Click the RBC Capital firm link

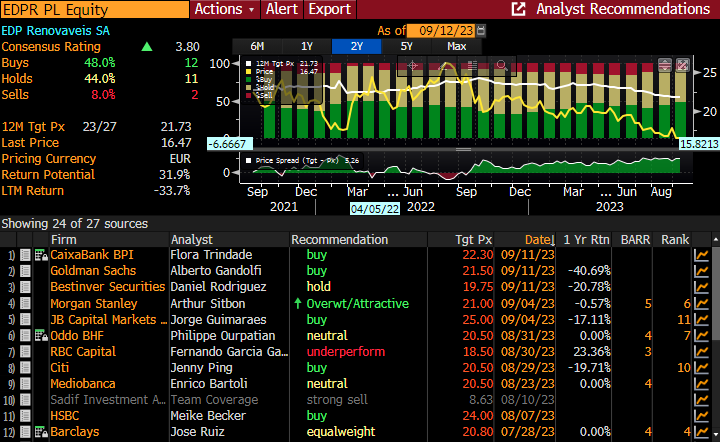click(x=83, y=352)
